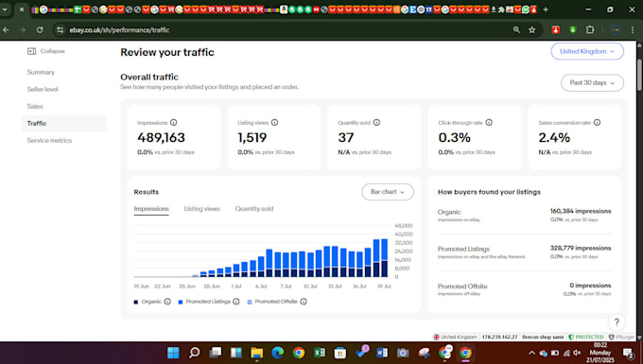Click info icon beside Promoted Offsite legend

click(304, 302)
